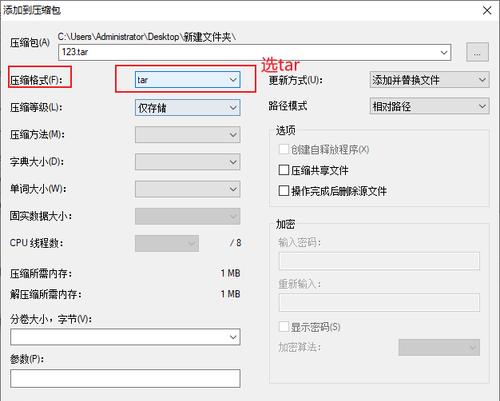Click the 输入密码 field
500x401 pixels.
tap(379, 261)
